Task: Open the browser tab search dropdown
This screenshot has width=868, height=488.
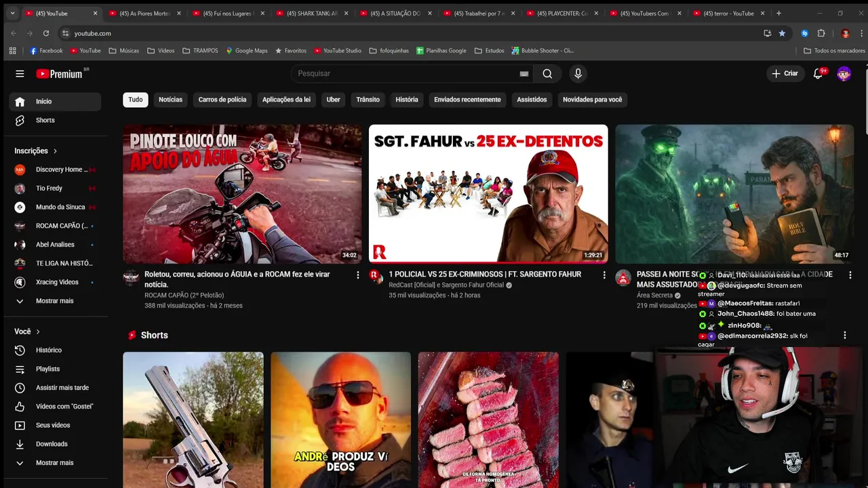Action: 12,14
